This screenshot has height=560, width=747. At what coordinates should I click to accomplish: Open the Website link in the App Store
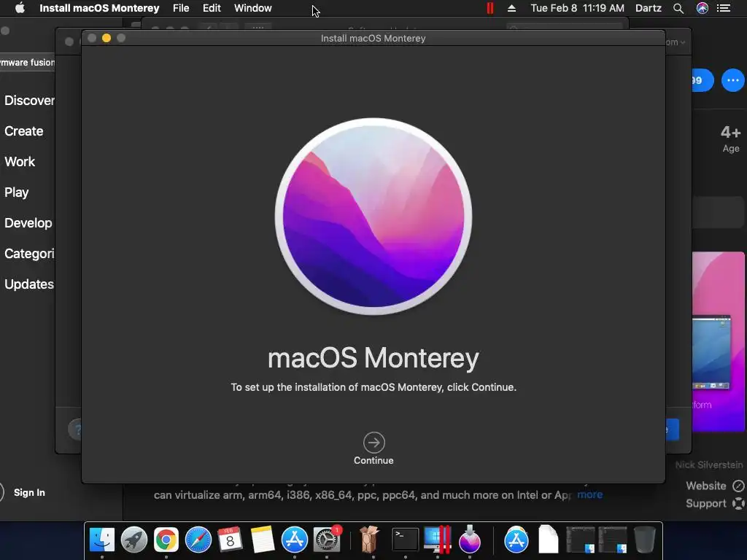point(715,486)
